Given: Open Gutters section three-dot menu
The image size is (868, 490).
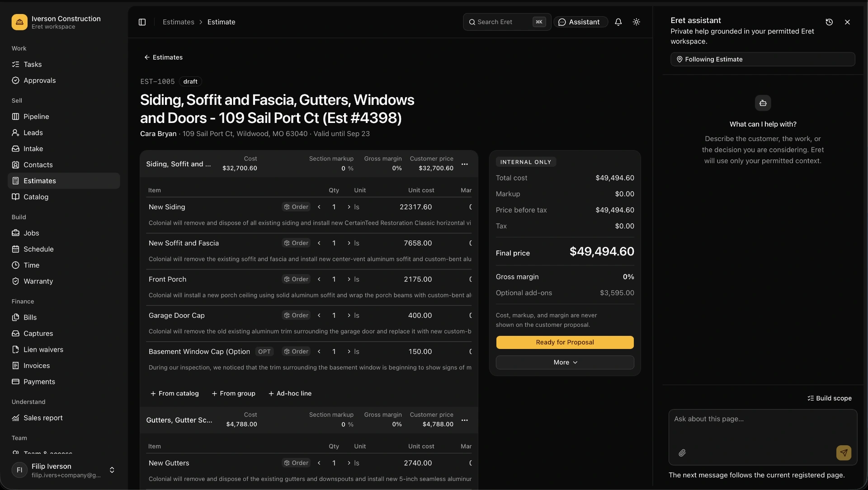Looking at the screenshot, I should pos(464,420).
